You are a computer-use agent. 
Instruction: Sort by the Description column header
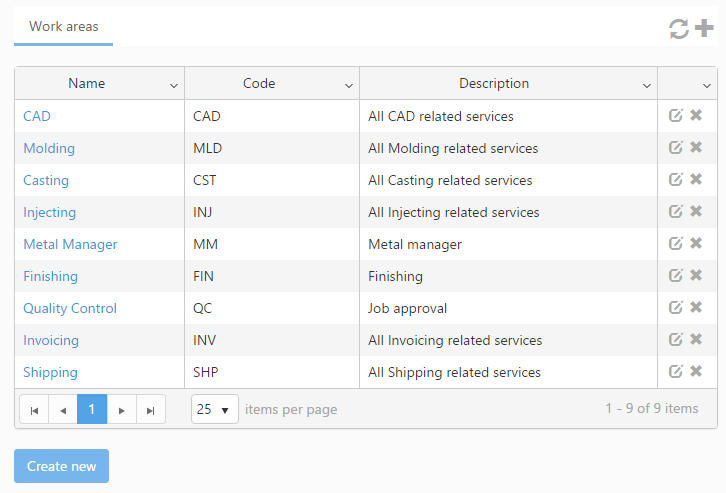point(494,84)
